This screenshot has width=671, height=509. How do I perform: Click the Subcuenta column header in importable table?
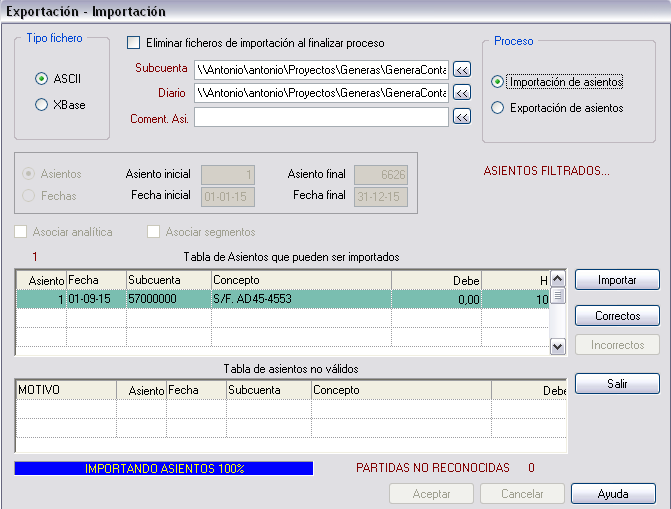[169, 280]
